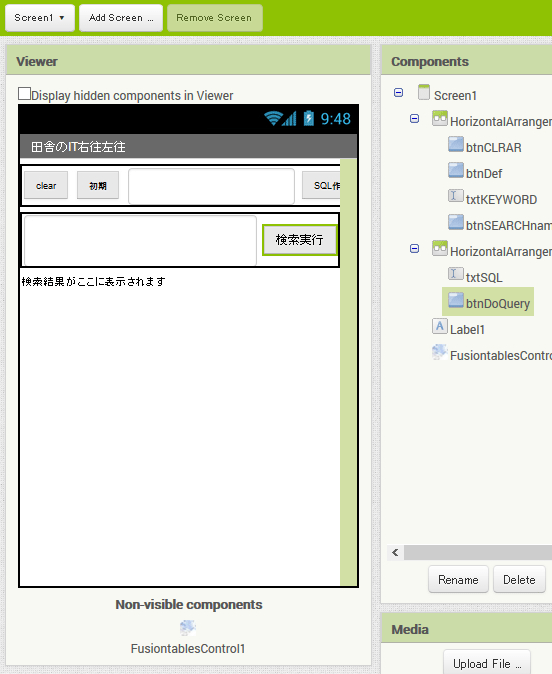This screenshot has height=674, width=552.
Task: Select the btnSEARCHname button icon
Action: [456, 222]
